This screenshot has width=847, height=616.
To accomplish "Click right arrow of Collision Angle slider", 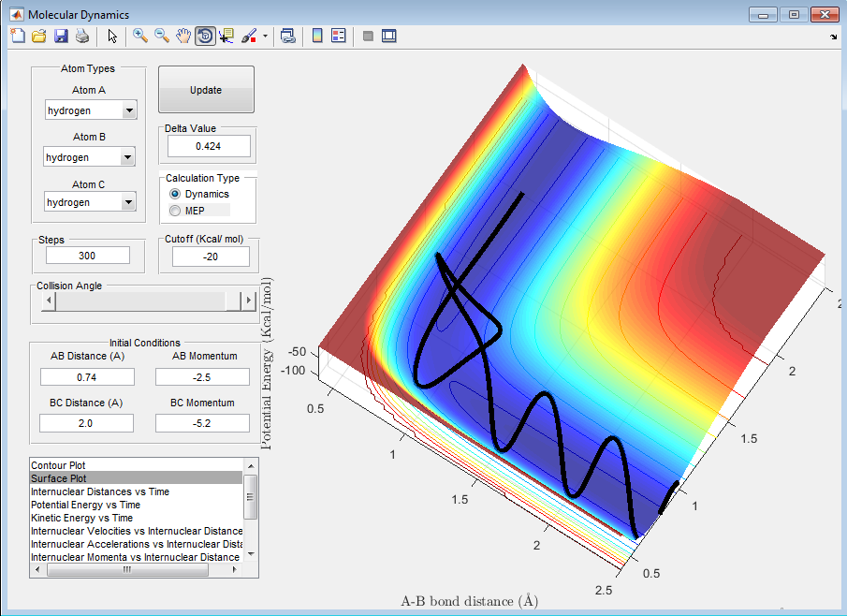I will coord(248,301).
